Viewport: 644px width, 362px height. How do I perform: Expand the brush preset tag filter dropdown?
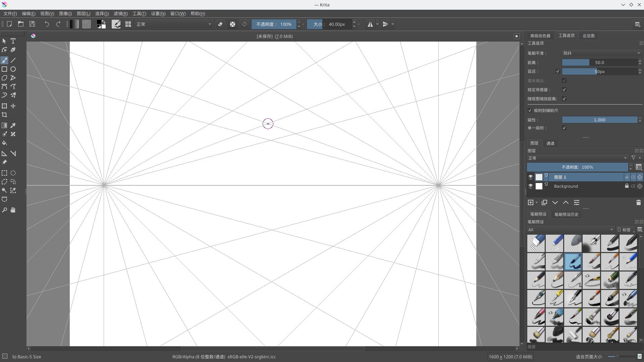(x=570, y=230)
